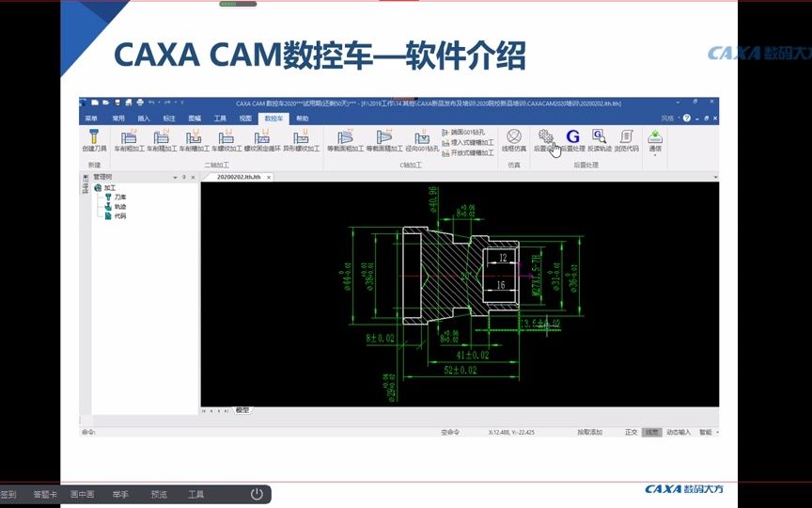Viewport: 812px width, 508px height.
Task: Toggle 正交 ortho mode in status bar
Action: pyautogui.click(x=631, y=432)
